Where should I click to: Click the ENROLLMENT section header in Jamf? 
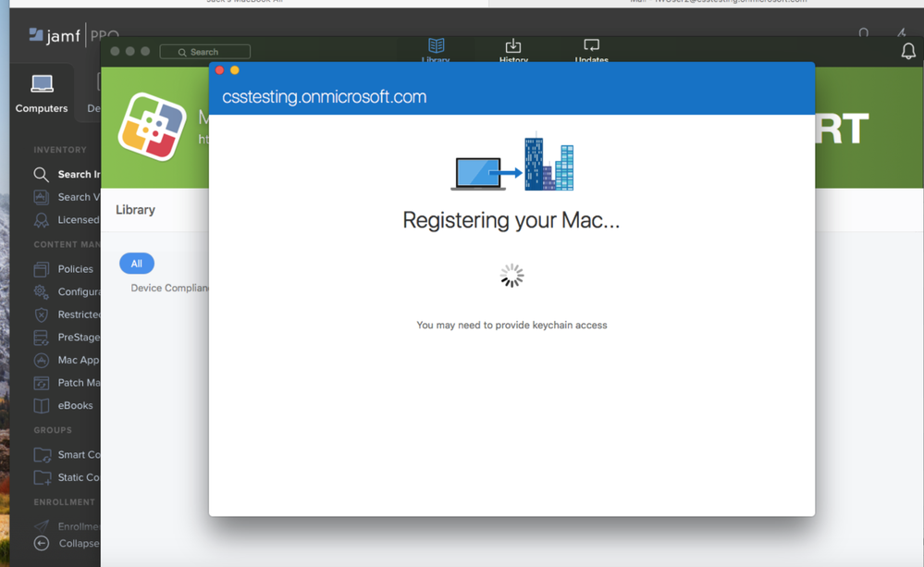64,502
